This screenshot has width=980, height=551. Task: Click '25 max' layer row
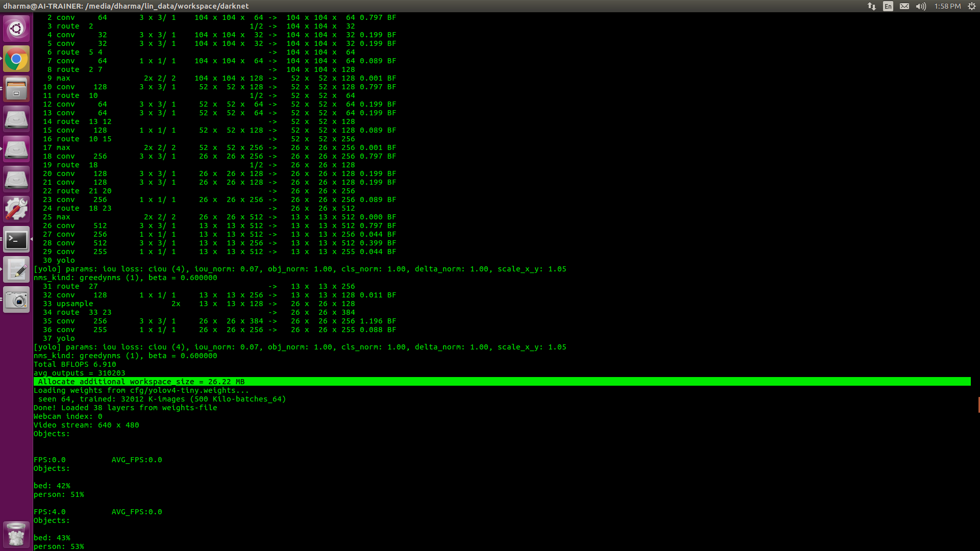219,217
